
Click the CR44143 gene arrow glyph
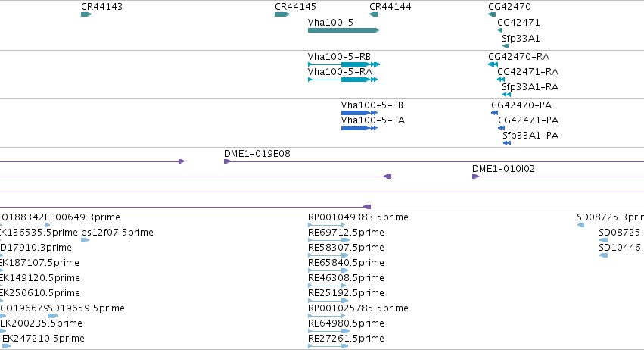(x=86, y=14)
